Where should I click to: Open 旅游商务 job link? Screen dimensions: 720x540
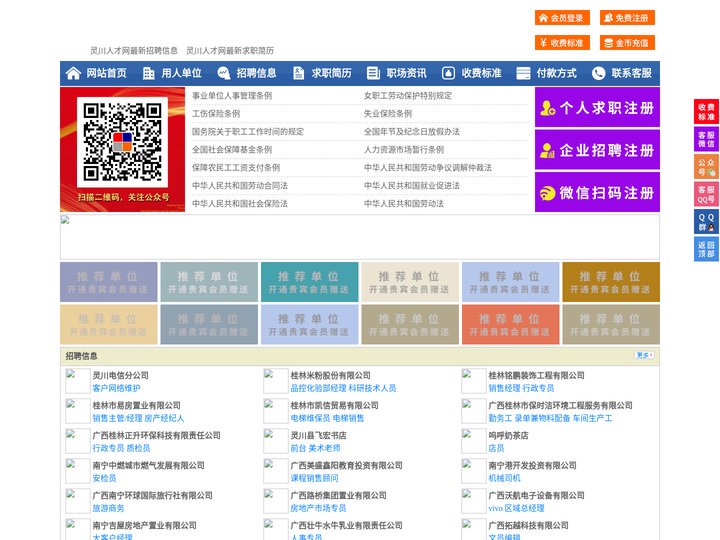pyautogui.click(x=108, y=508)
